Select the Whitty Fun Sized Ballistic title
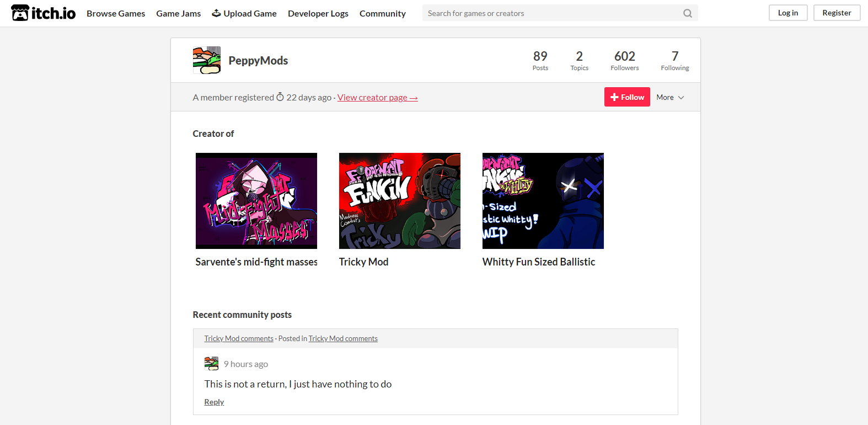868x425 pixels. (538, 262)
